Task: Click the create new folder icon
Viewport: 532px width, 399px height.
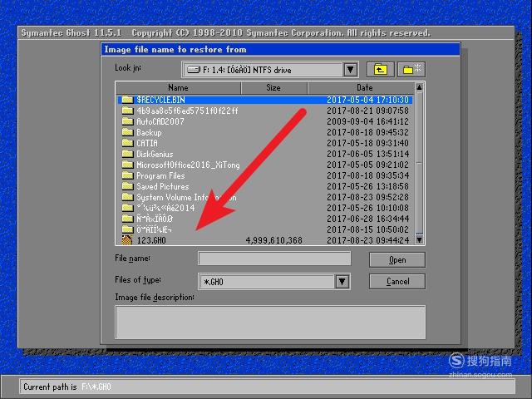Action: (411, 70)
